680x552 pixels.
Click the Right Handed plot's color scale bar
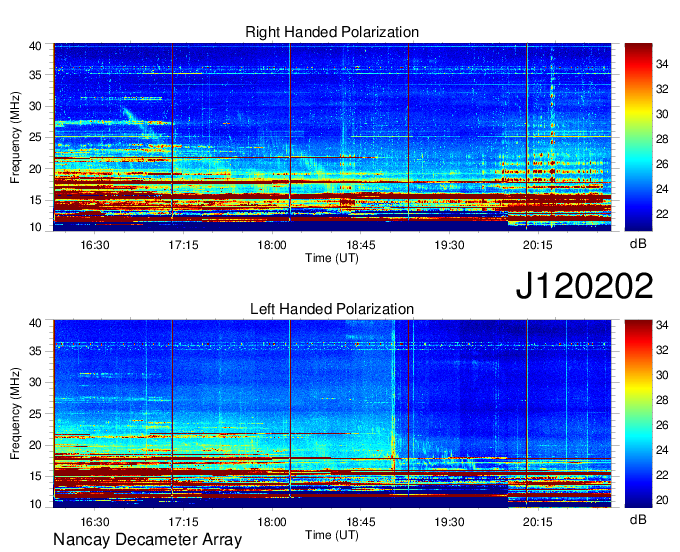click(x=638, y=137)
